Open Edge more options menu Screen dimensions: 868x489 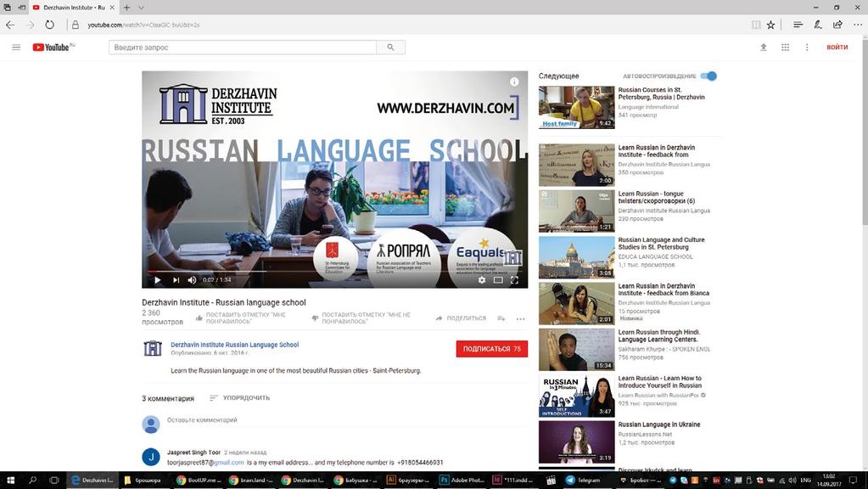tap(858, 25)
